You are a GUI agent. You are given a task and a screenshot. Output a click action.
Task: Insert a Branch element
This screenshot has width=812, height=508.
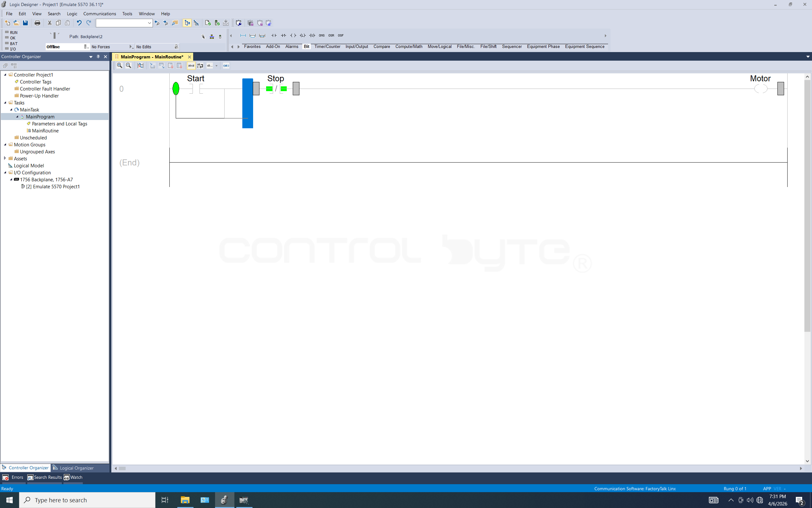point(253,35)
